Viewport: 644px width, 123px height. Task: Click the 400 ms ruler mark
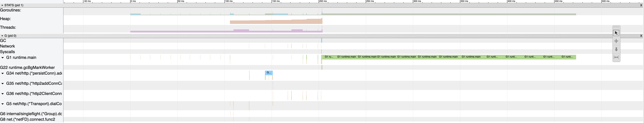pos(511,1)
